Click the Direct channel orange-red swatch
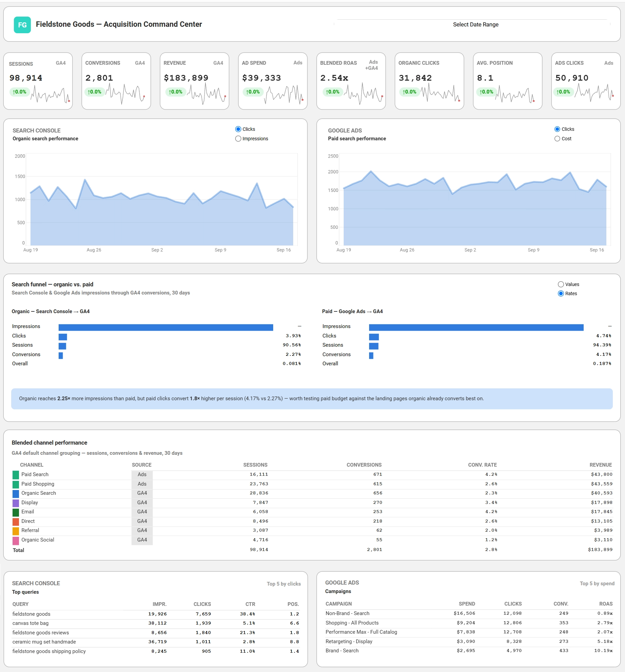 [x=16, y=522]
